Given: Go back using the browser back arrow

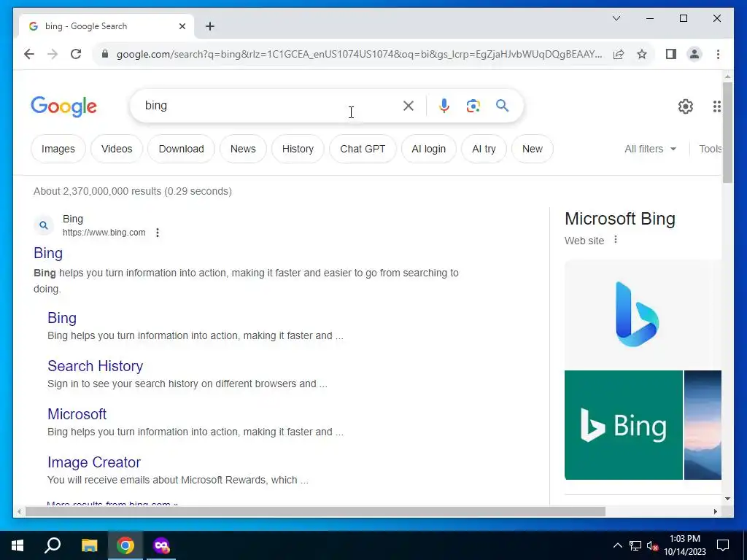Looking at the screenshot, I should pos(29,54).
